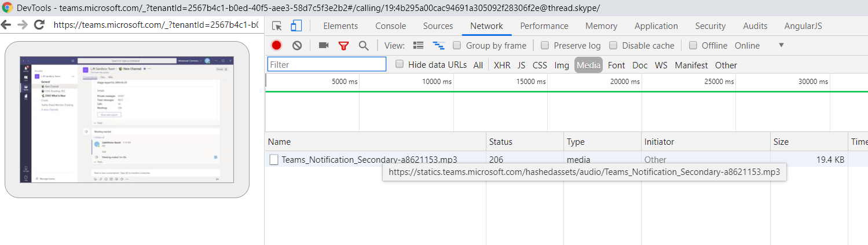
Task: Toggle the red filter funnel icon
Action: (x=343, y=45)
